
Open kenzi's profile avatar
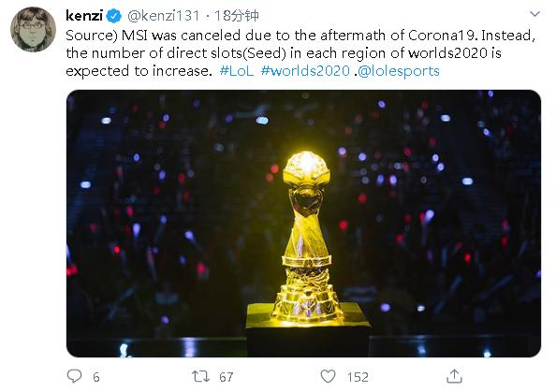pos(33,29)
